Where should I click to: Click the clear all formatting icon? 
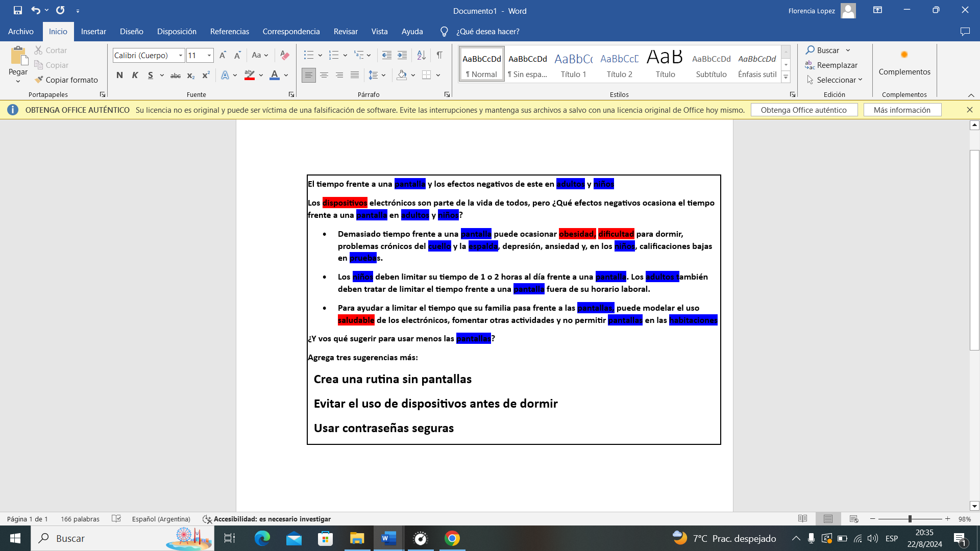coord(285,55)
